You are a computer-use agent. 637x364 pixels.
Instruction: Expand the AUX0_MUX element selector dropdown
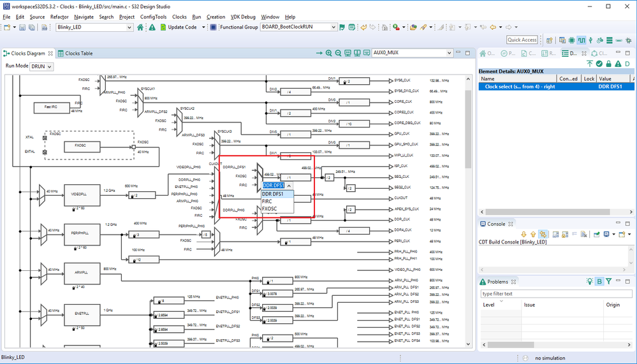(449, 54)
